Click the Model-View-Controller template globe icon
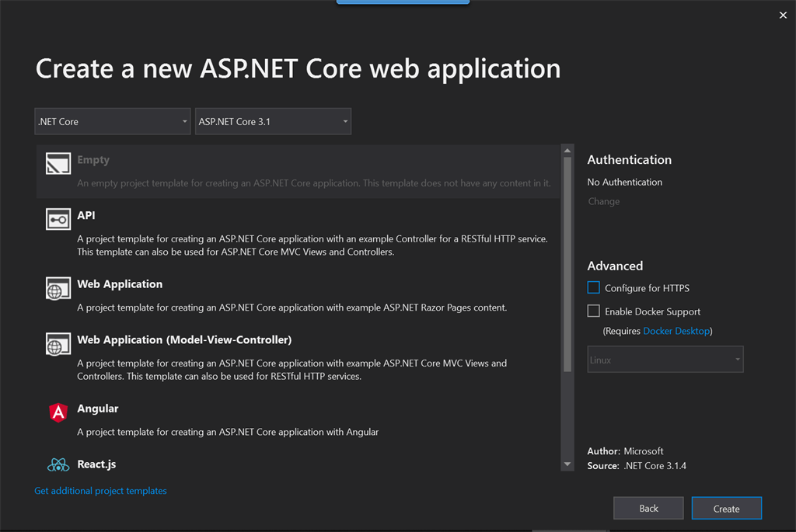This screenshot has width=796, height=532. pyautogui.click(x=58, y=344)
